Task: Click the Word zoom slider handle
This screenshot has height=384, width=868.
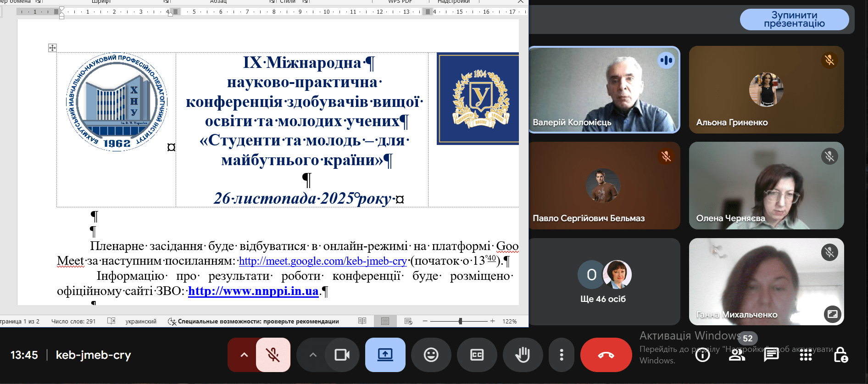Action: [x=460, y=321]
